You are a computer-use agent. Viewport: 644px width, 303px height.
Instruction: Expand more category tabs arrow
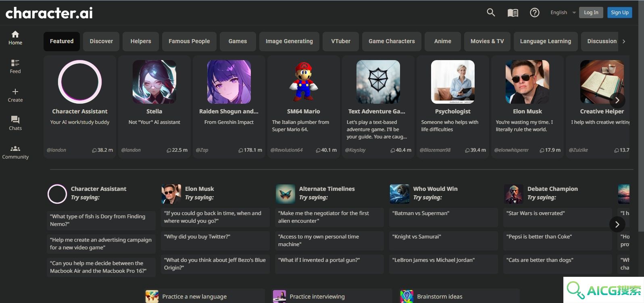tap(624, 41)
